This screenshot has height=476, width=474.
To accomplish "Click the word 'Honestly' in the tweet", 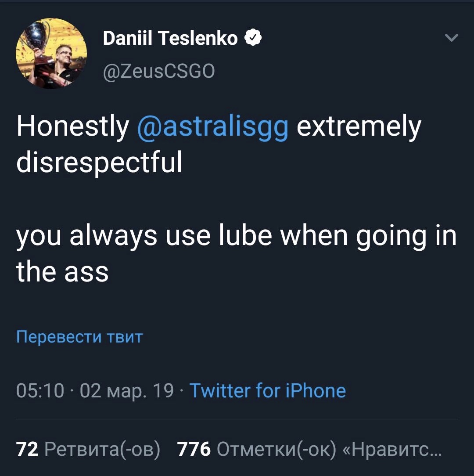I will click(x=73, y=127).
